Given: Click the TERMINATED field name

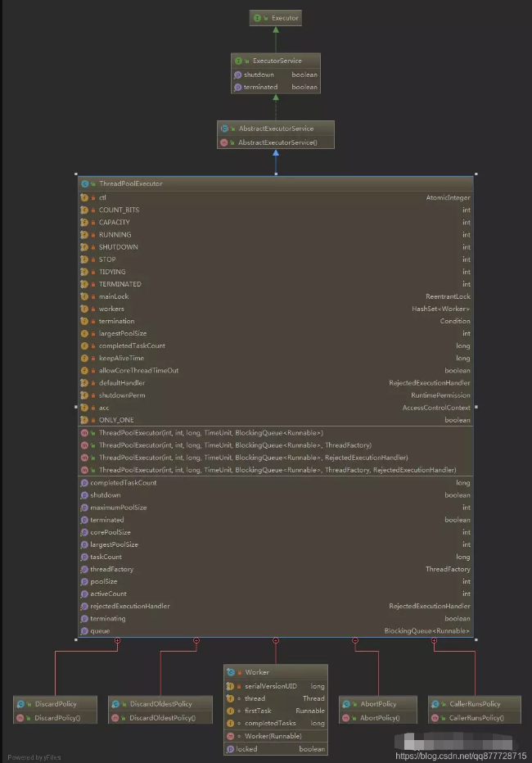Looking at the screenshot, I should pos(119,284).
